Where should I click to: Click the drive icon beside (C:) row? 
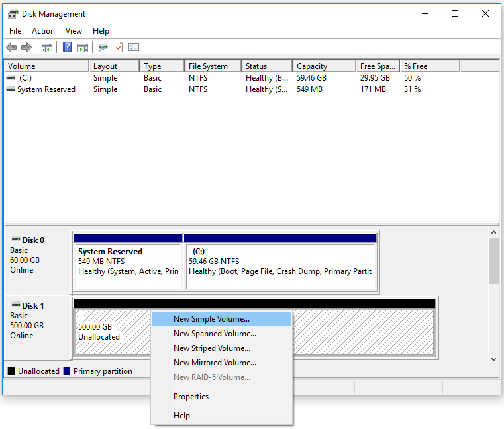coord(11,77)
